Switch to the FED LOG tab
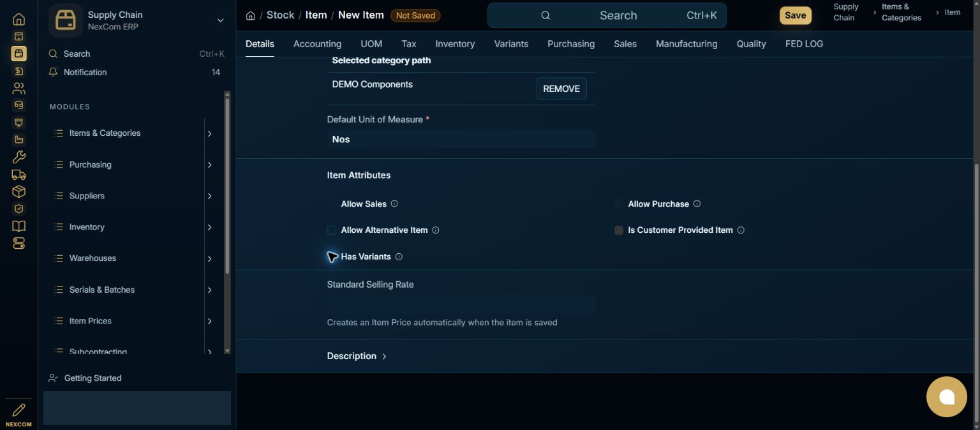Viewport: 980px width, 430px height. pos(804,44)
